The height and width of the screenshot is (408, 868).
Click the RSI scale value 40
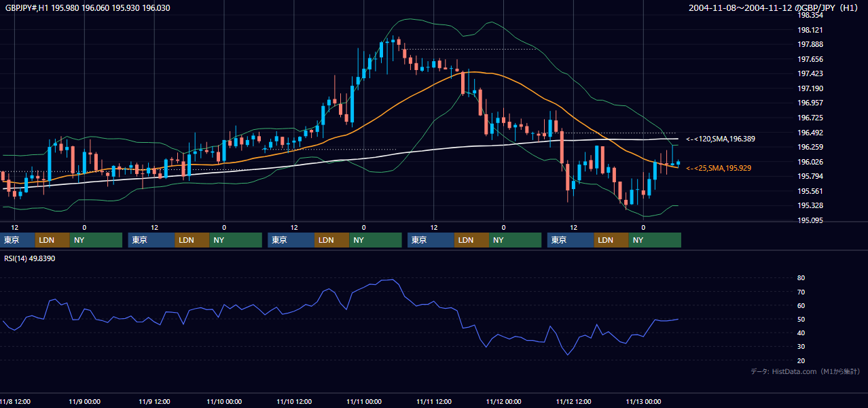[801, 333]
